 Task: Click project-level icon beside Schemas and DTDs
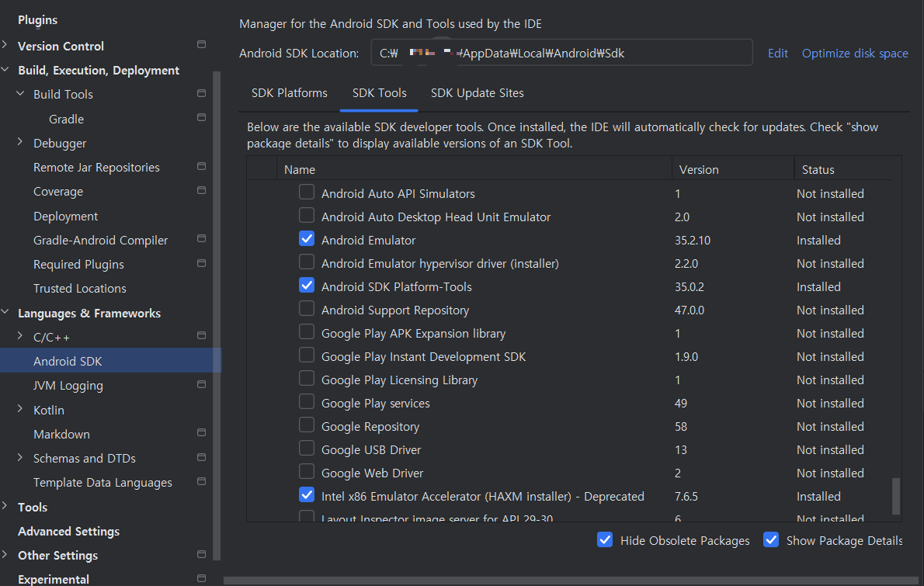pos(202,458)
